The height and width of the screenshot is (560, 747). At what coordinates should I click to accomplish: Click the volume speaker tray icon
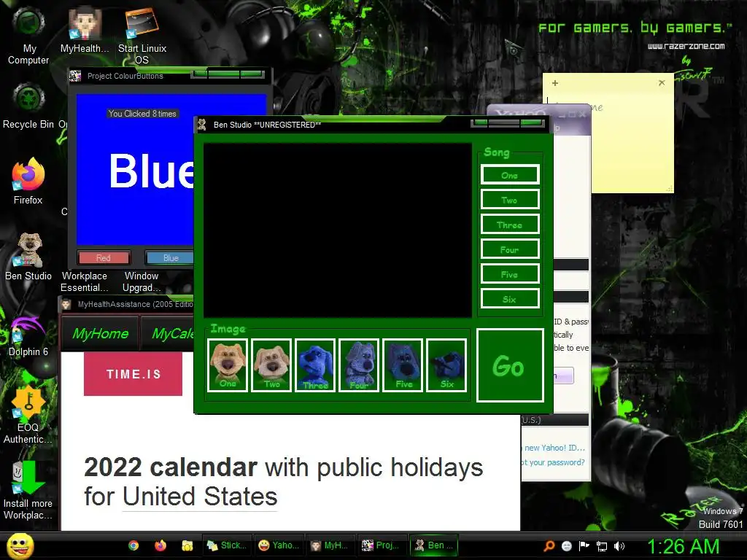(x=619, y=546)
